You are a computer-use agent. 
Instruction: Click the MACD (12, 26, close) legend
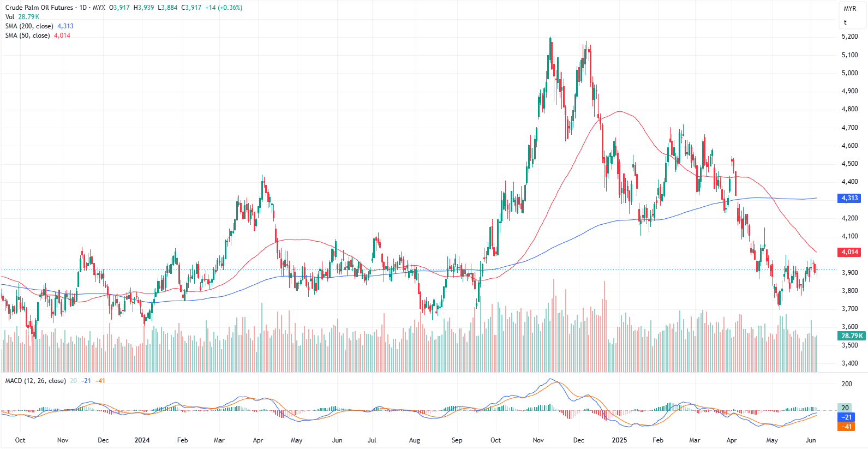35,381
